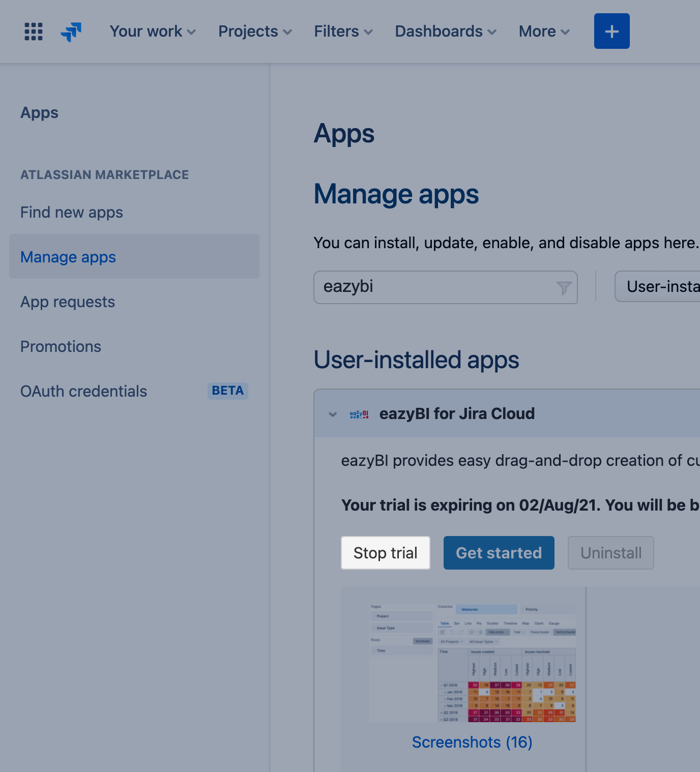Click the trial expiring on 02/Aug/21 notice
The image size is (700, 772).
520,505
